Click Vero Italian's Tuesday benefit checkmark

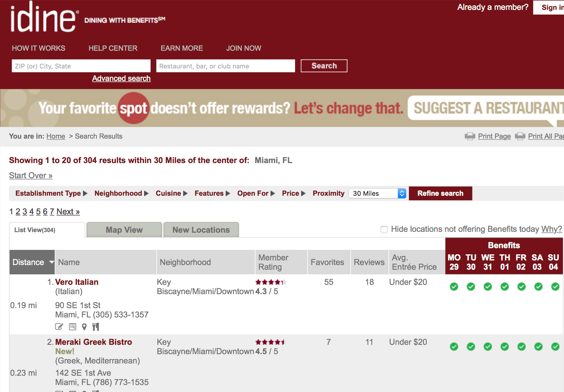tap(471, 287)
